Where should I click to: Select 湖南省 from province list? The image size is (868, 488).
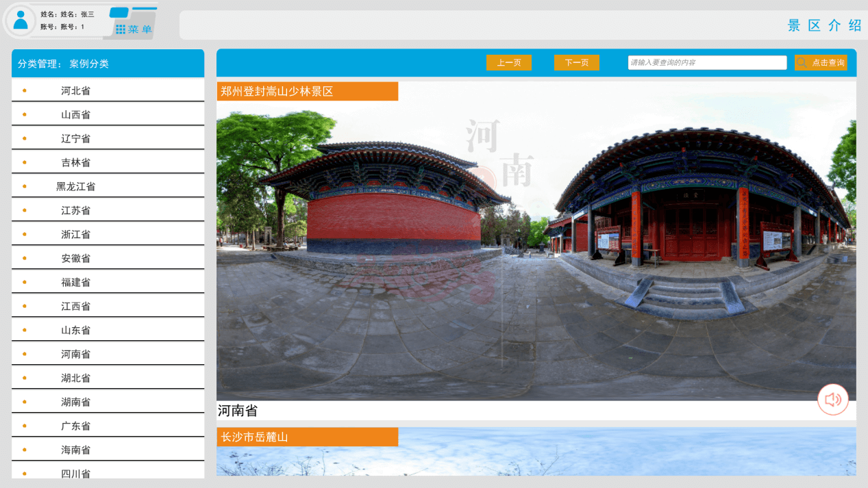(x=75, y=402)
